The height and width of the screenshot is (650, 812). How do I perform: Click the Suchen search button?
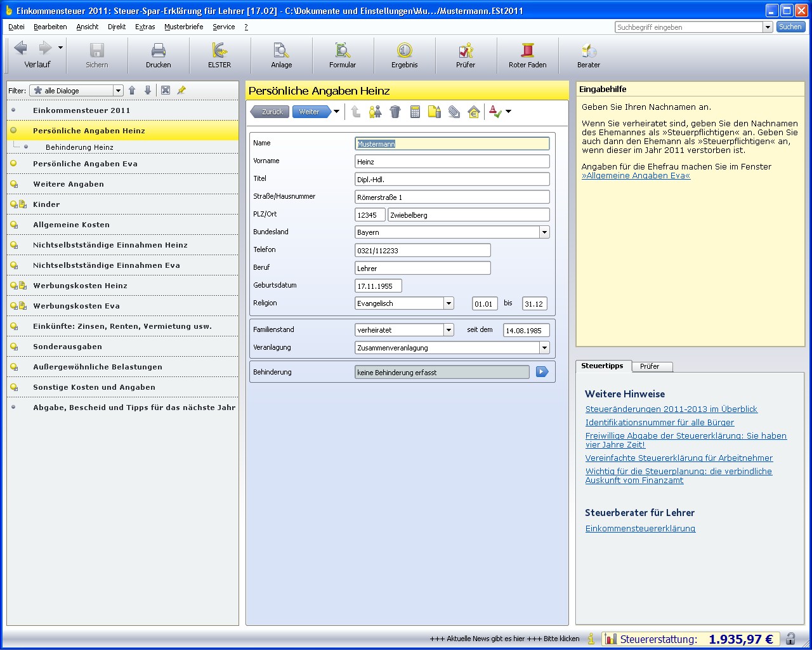(x=790, y=27)
